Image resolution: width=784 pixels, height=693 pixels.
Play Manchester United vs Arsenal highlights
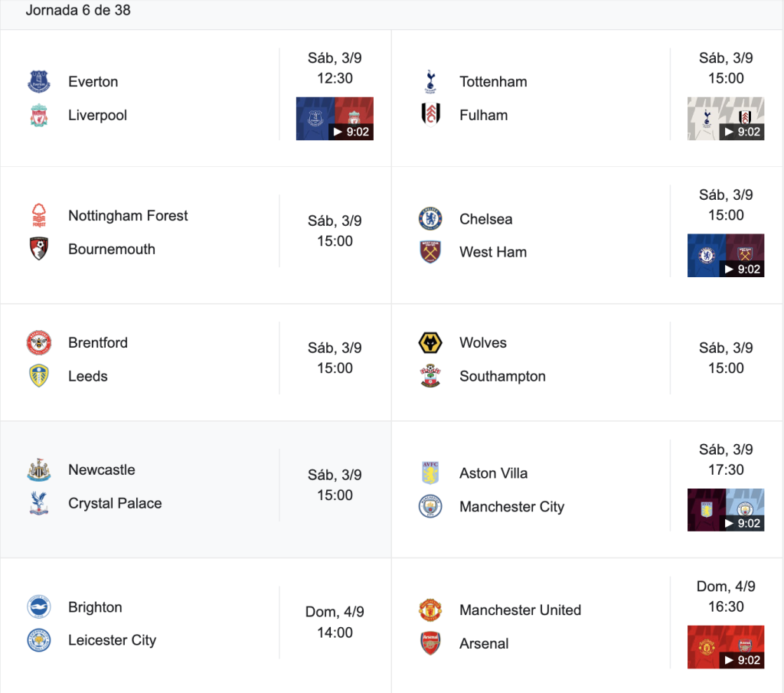pos(726,647)
